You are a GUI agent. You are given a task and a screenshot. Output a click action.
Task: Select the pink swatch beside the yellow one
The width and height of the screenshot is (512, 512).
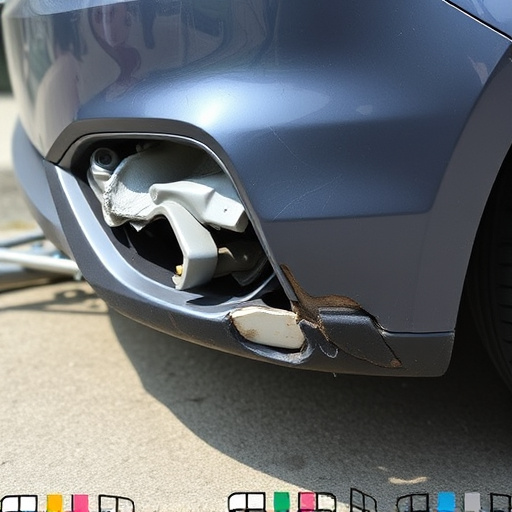81,503
